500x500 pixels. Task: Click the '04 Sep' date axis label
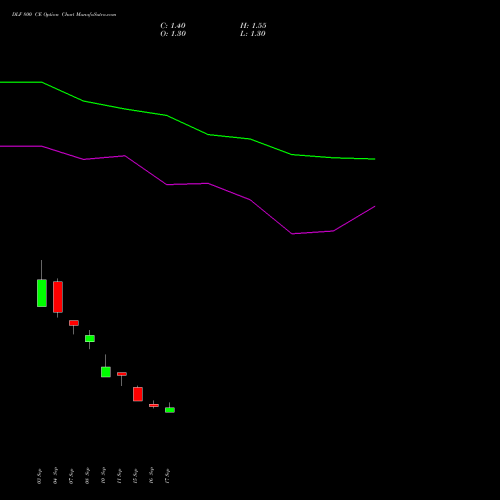click(x=55, y=476)
